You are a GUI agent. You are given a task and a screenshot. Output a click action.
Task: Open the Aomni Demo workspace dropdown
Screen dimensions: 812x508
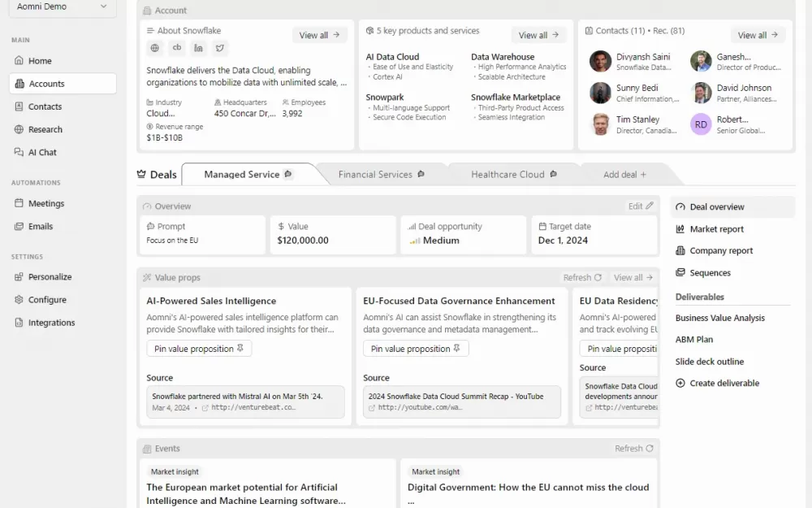tap(63, 7)
